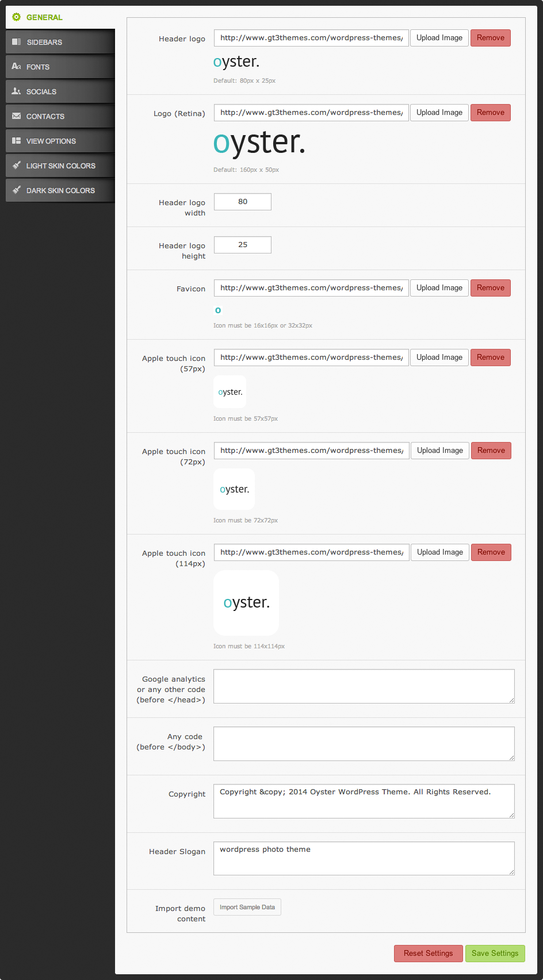The image size is (543, 980).
Task: Click the gear icon beside General
Action: (16, 17)
